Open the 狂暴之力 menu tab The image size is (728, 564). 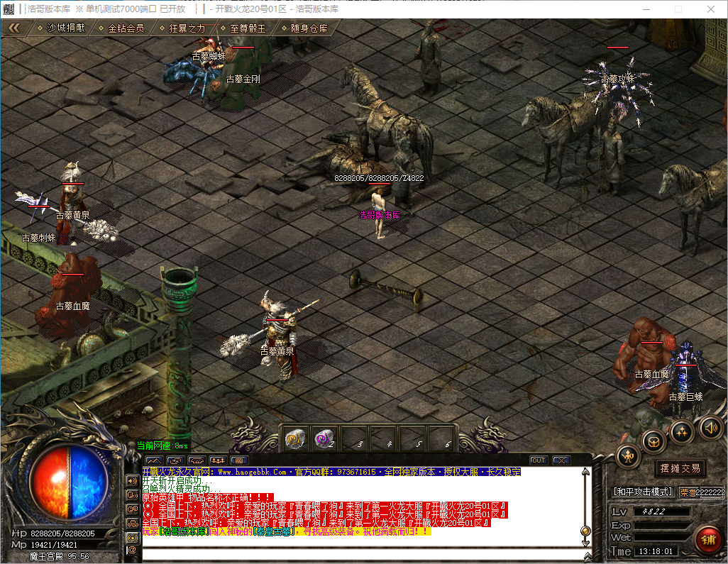coord(182,28)
